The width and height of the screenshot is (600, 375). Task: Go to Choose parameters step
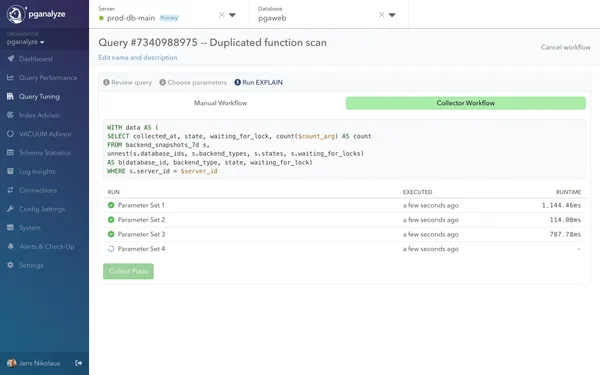click(x=193, y=82)
